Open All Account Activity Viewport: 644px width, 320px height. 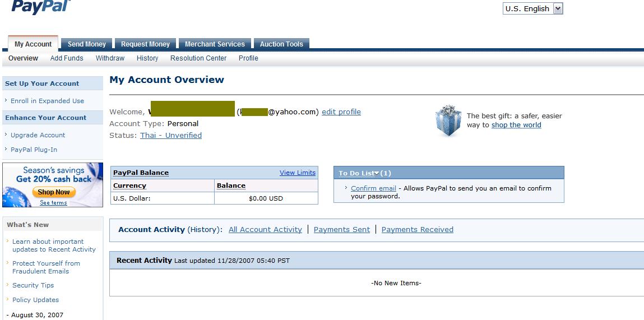265,230
